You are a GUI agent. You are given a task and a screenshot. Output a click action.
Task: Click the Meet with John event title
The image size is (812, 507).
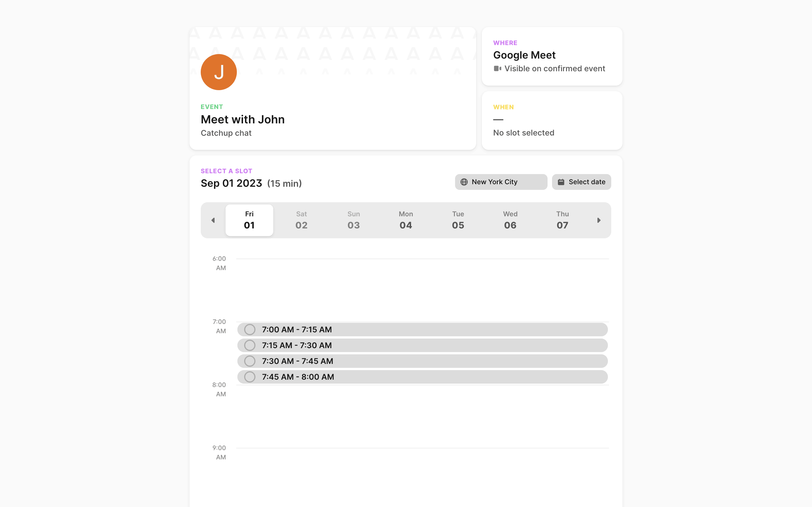pyautogui.click(x=242, y=120)
